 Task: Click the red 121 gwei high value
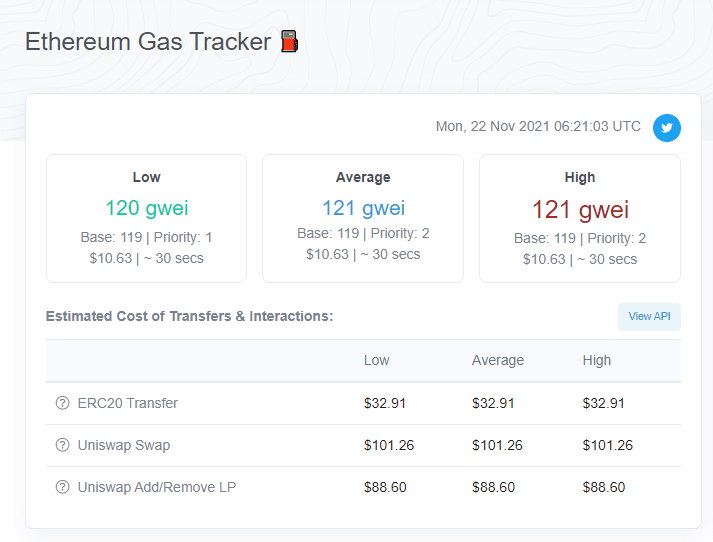[580, 210]
